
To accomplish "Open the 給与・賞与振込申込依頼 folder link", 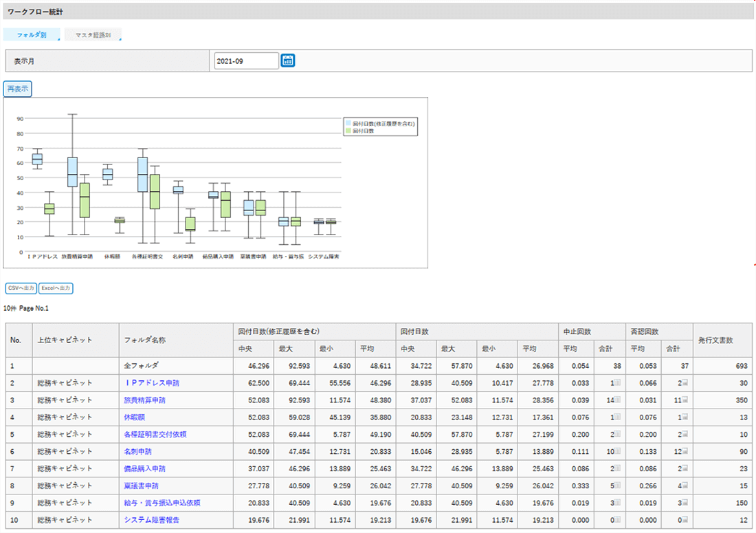I will 162,503.
